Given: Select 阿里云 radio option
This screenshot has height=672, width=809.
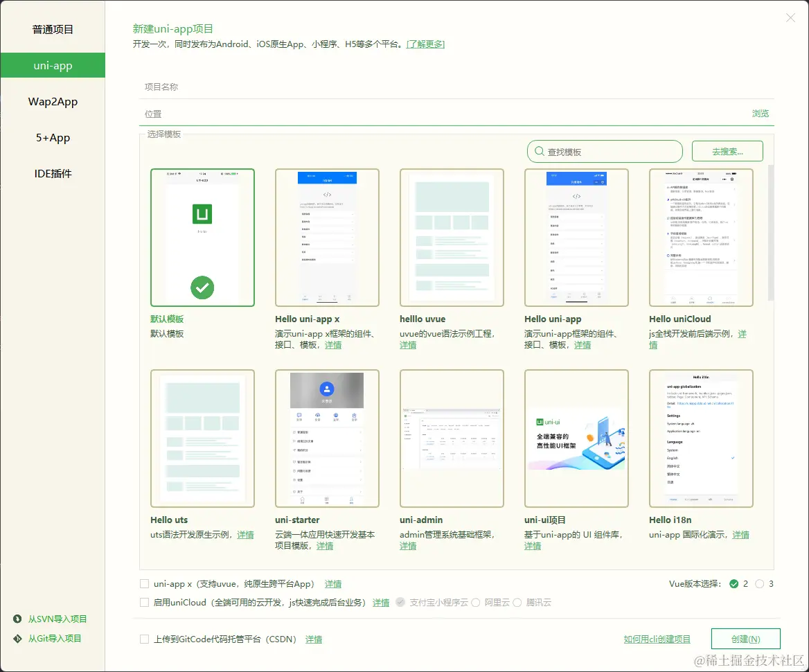Looking at the screenshot, I should click(476, 602).
